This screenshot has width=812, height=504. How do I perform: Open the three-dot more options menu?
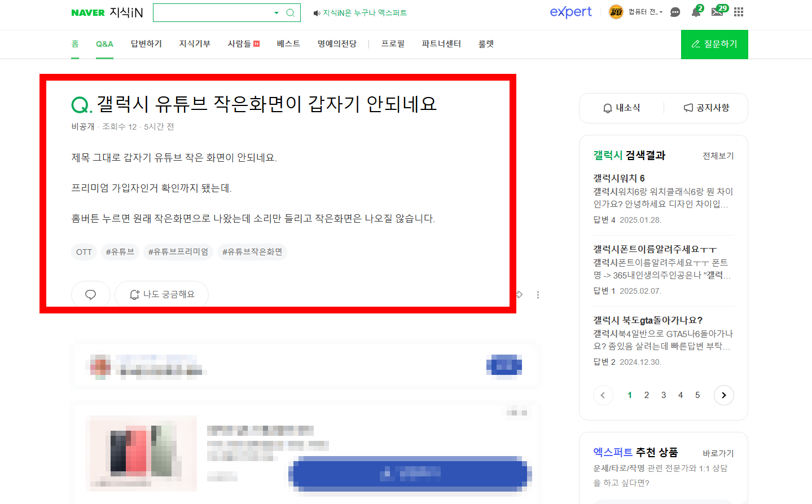click(538, 295)
